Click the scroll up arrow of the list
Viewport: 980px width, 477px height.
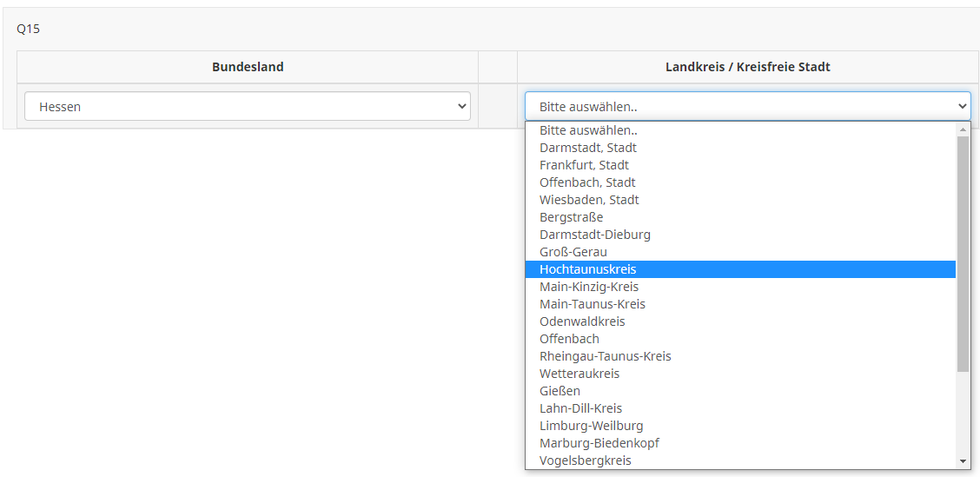963,129
